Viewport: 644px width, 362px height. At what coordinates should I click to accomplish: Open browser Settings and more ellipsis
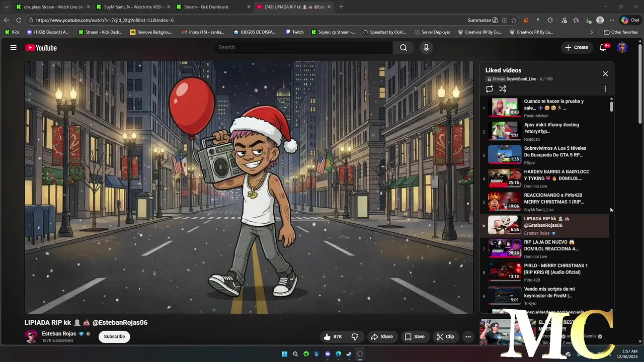[x=612, y=20]
